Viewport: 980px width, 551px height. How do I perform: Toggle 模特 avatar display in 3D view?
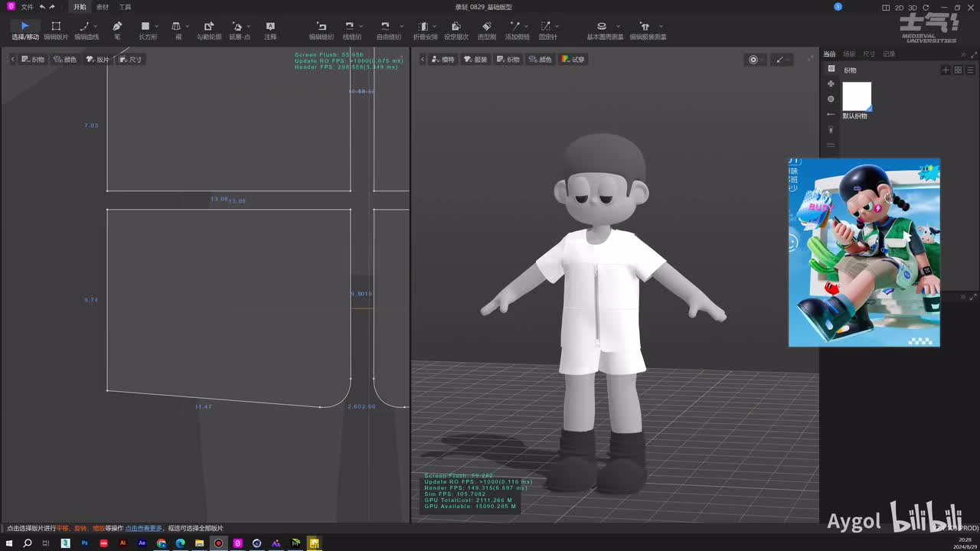[443, 59]
